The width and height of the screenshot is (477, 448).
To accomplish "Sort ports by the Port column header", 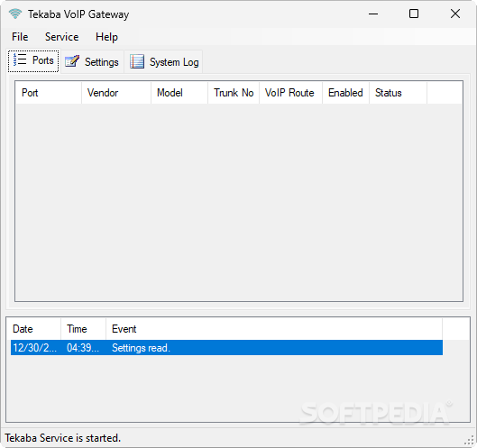I will (49, 93).
